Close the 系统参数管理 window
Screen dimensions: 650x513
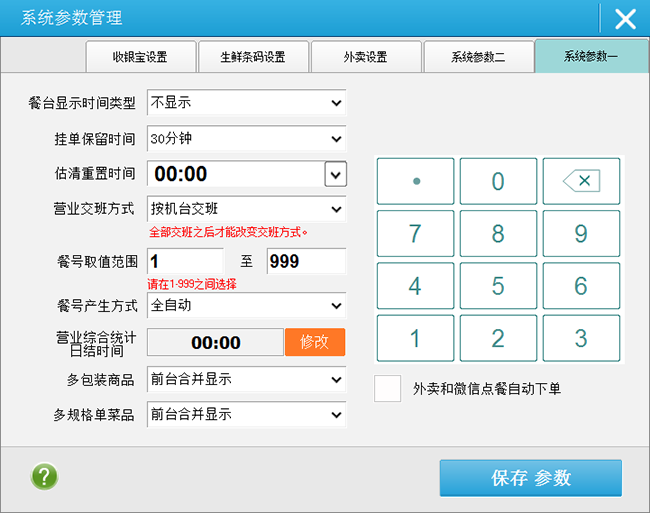[625, 19]
